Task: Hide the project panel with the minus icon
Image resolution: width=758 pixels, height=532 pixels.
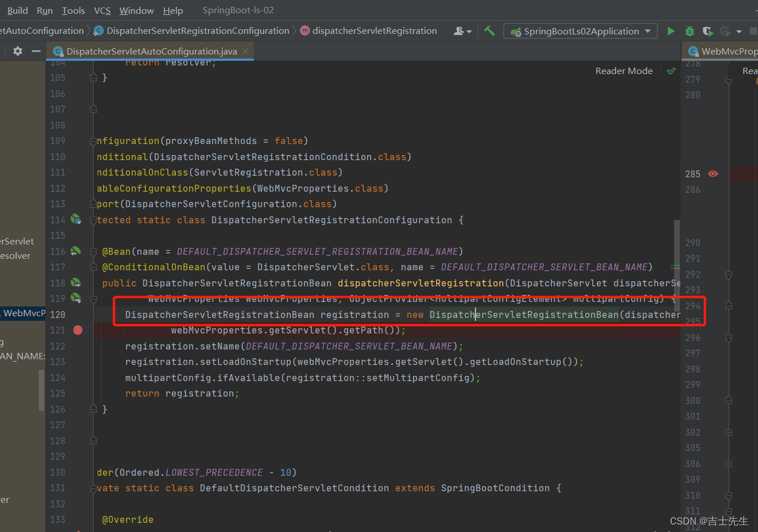Action: pyautogui.click(x=36, y=51)
